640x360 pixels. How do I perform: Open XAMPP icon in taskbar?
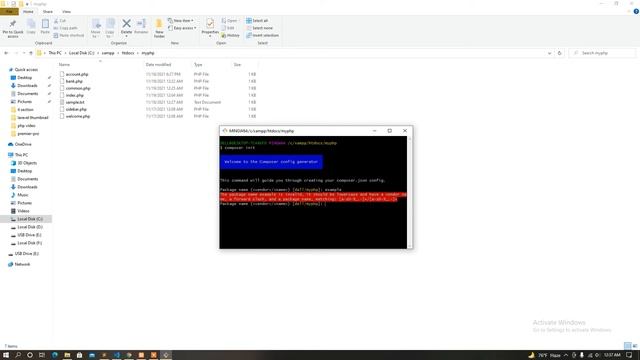point(153,355)
